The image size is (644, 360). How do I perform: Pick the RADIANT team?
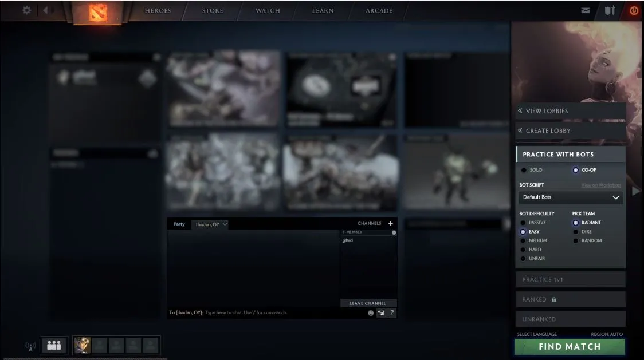click(x=587, y=223)
